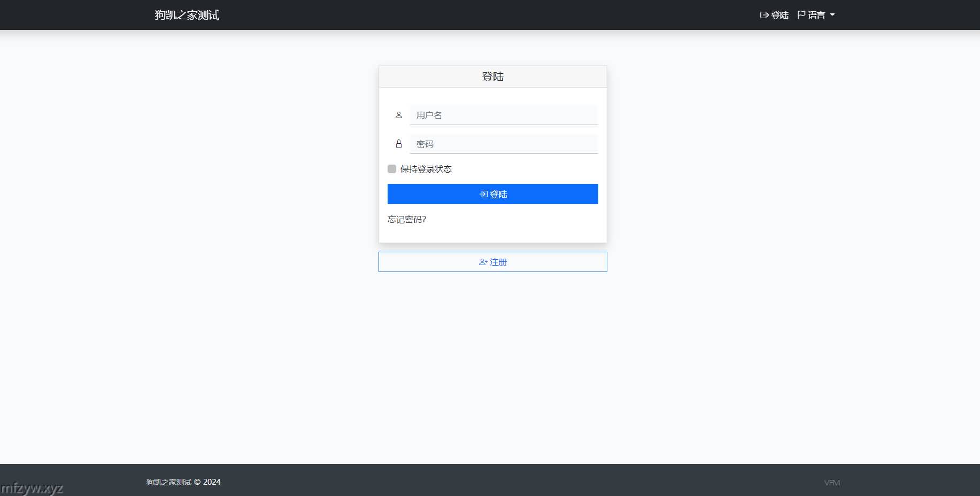The width and height of the screenshot is (980, 496).
Task: Click the 狗凯之家测试 brand title in navbar
Action: [187, 15]
